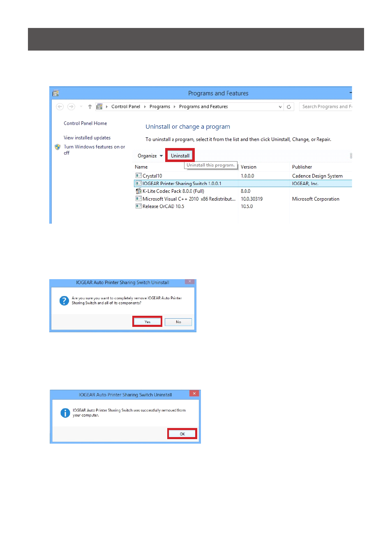Go back using the Back arrow button

pyautogui.click(x=60, y=107)
